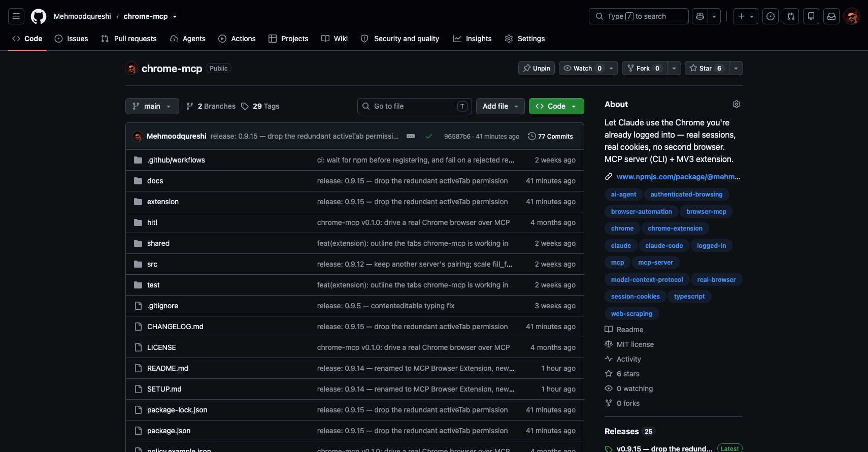Screen dimensions: 868x452
Task: Open the 29 Tags link
Action: pos(260,106)
